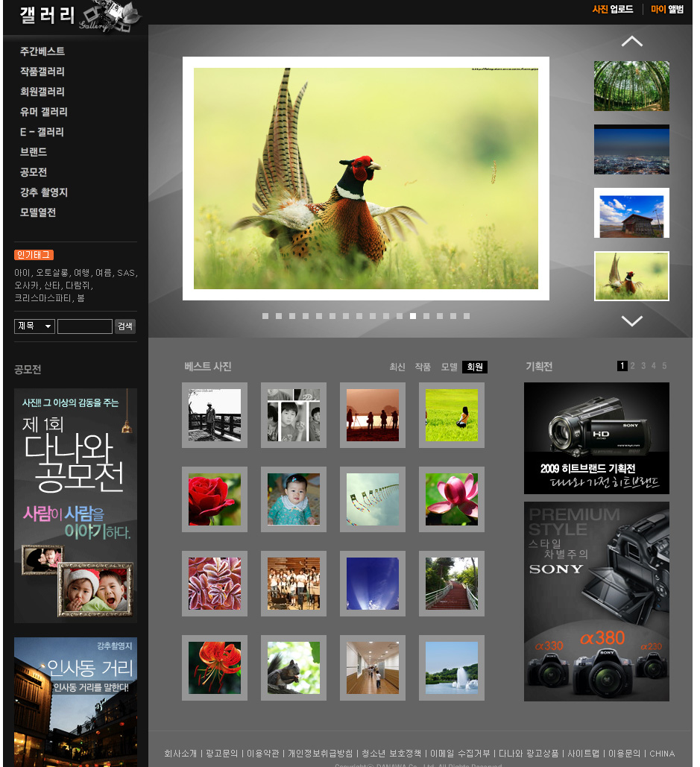Open the kites in sky thumbnail
This screenshot has height=767, width=700.
coord(373,499)
